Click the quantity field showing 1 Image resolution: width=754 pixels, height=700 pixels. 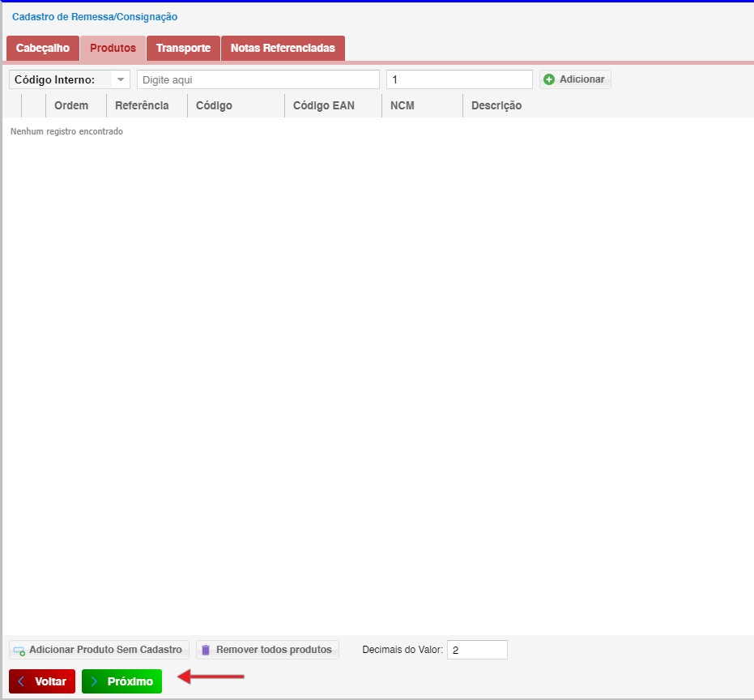tap(459, 79)
